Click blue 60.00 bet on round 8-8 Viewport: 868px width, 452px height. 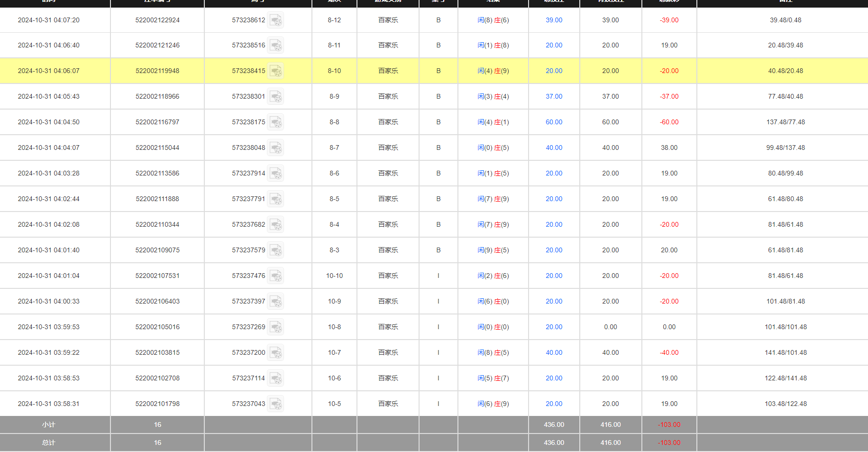click(x=554, y=122)
